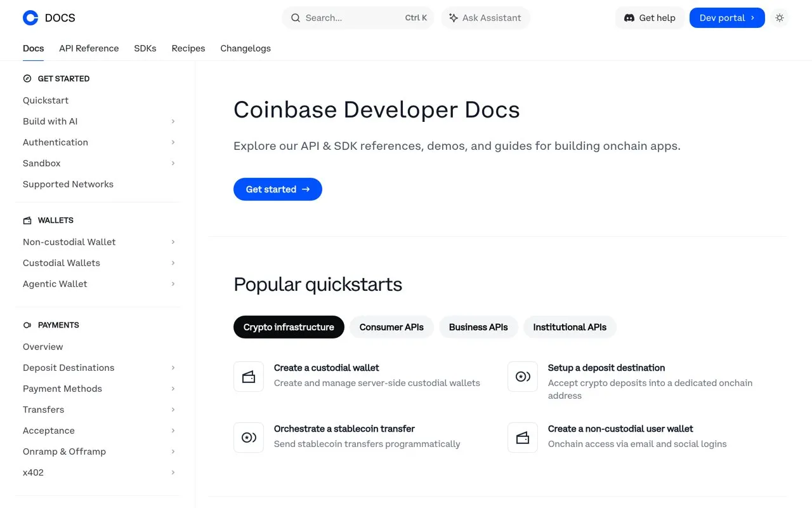This screenshot has width=812, height=508.
Task: Click the Coinbase Developer Docs heading
Action: [377, 110]
